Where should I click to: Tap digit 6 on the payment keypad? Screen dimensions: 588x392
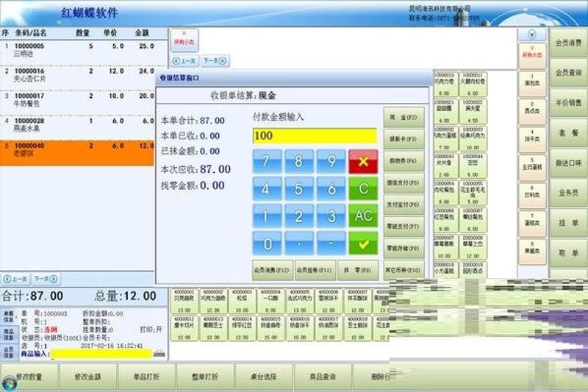tap(331, 189)
